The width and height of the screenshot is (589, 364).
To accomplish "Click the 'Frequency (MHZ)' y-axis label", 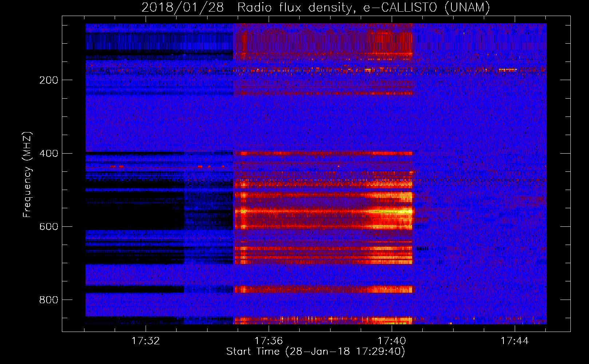I will pyautogui.click(x=27, y=175).
